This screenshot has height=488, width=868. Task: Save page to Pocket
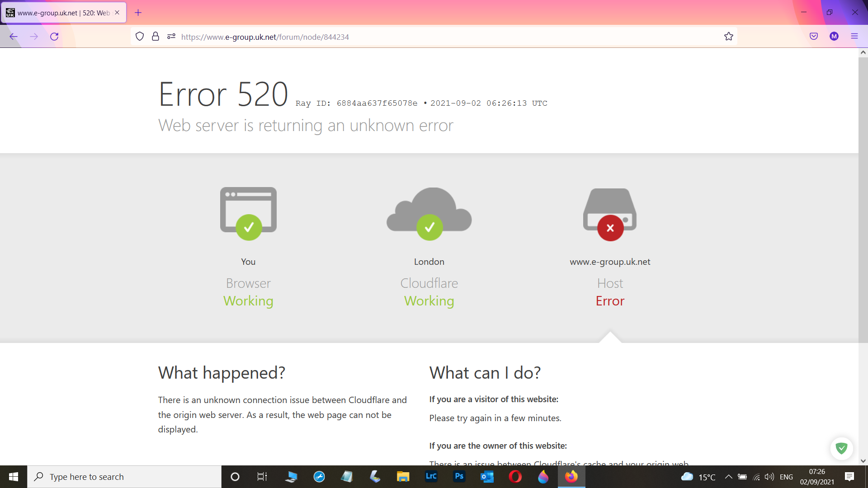point(814,37)
